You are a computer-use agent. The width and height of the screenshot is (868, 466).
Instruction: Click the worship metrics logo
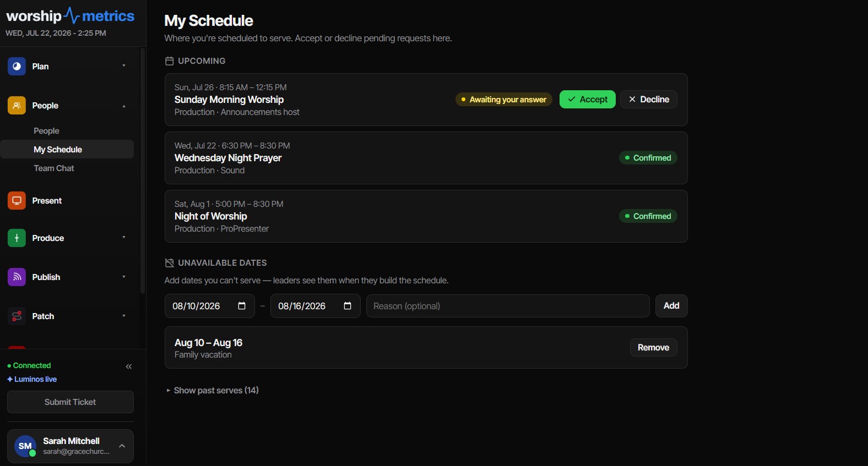(70, 16)
